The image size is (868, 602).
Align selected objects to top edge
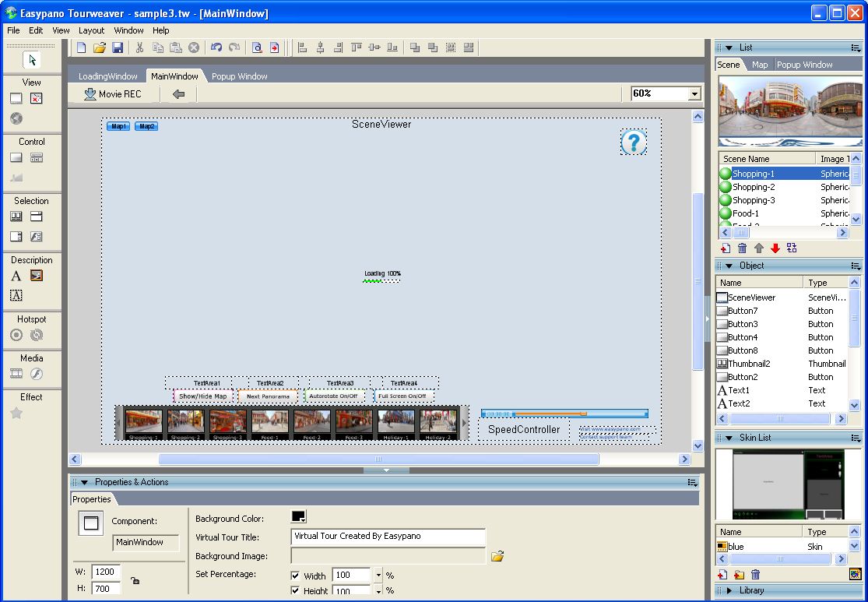pos(356,48)
